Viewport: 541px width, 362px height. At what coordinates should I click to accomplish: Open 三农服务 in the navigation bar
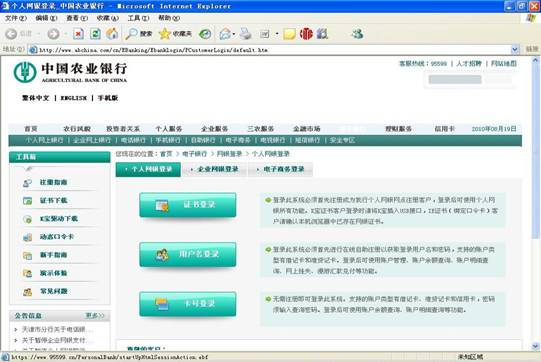coord(260,129)
